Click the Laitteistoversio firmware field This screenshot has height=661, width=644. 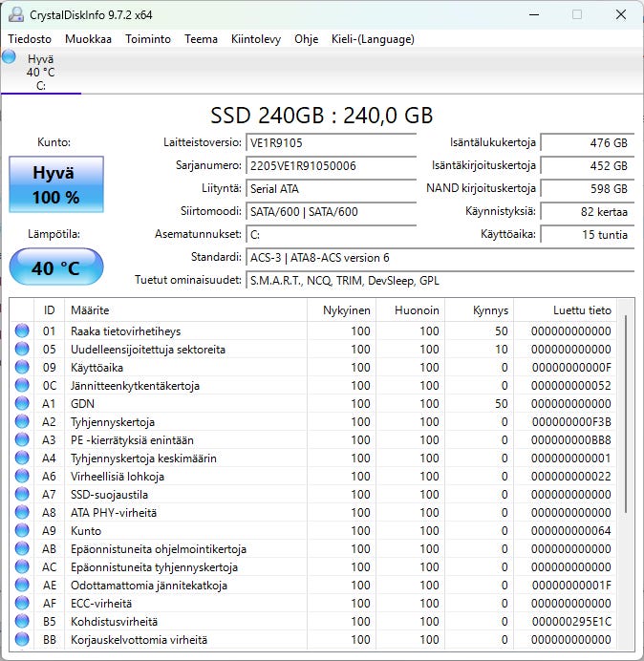331,143
